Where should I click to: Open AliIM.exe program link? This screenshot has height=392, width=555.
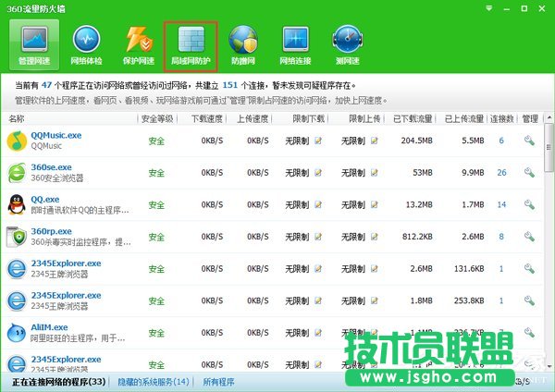point(49,327)
